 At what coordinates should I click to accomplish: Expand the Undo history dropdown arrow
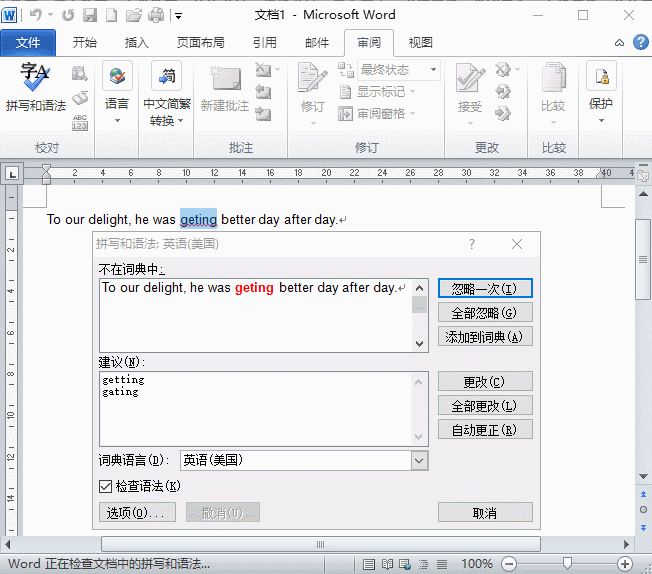click(50, 15)
